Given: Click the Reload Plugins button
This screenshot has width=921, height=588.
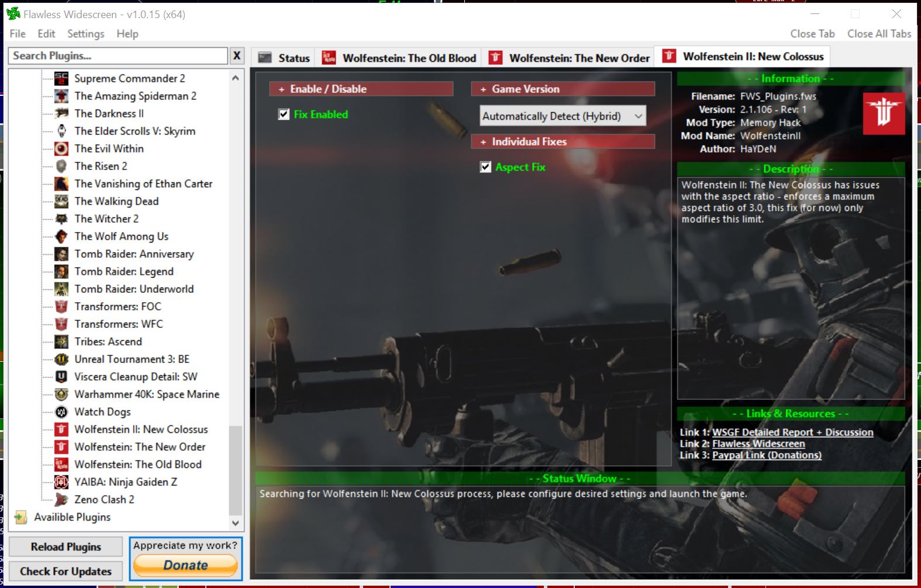Looking at the screenshot, I should pos(65,547).
